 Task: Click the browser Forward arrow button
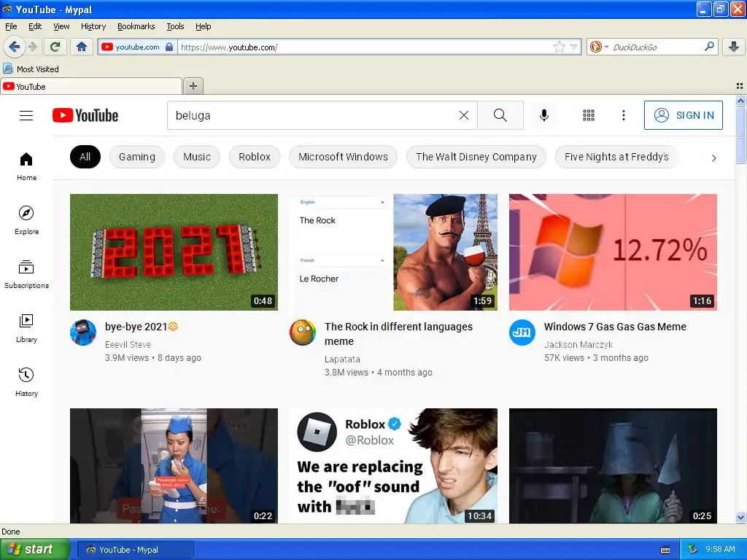[x=32, y=47]
